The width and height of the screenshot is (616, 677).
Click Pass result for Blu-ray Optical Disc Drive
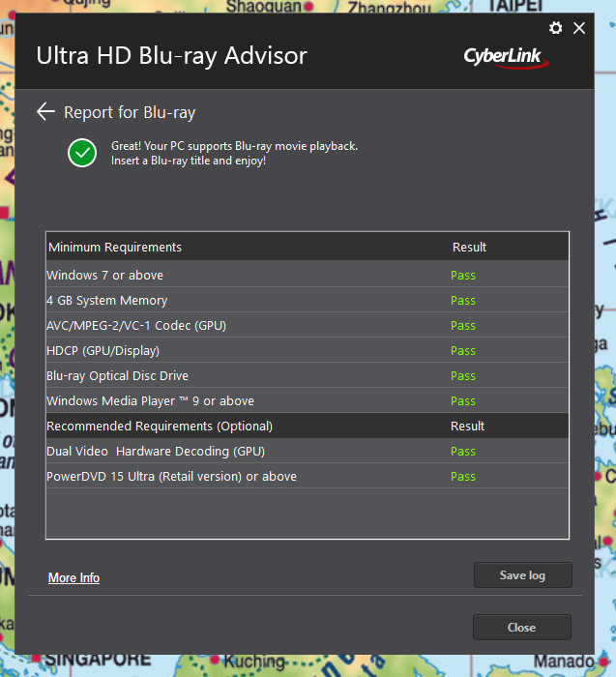[463, 376]
